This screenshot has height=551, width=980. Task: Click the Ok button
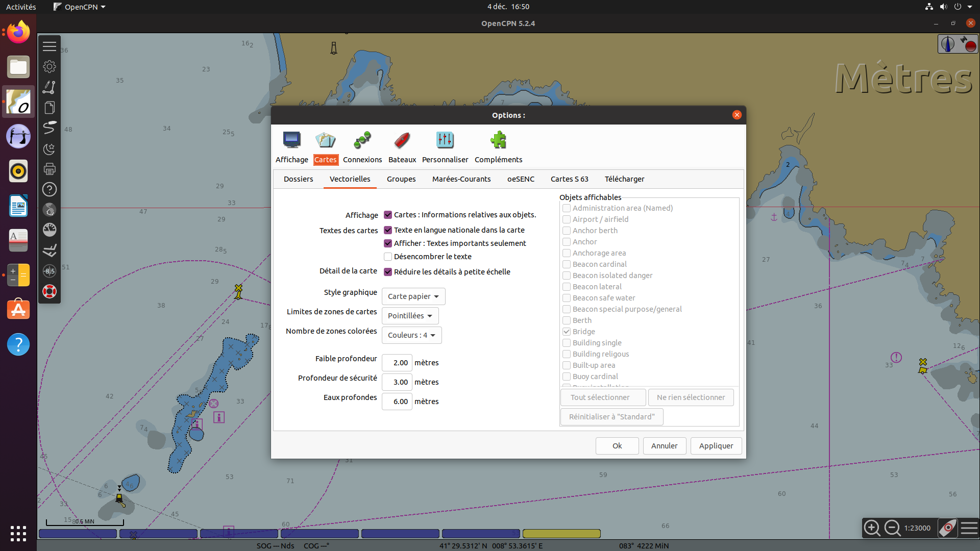pos(617,446)
